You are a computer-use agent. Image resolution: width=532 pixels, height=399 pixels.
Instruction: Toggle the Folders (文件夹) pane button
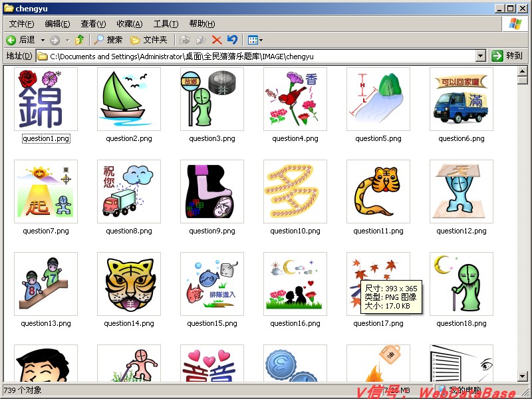(x=148, y=40)
